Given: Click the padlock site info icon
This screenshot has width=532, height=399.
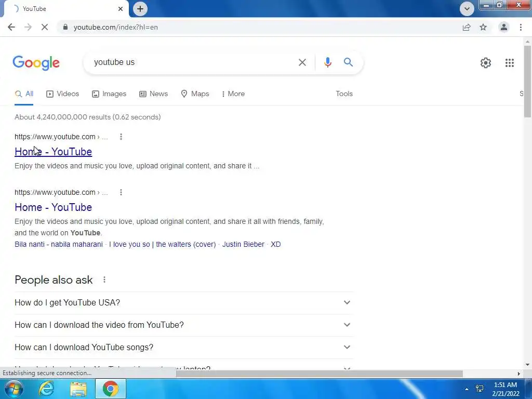Looking at the screenshot, I should point(65,27).
